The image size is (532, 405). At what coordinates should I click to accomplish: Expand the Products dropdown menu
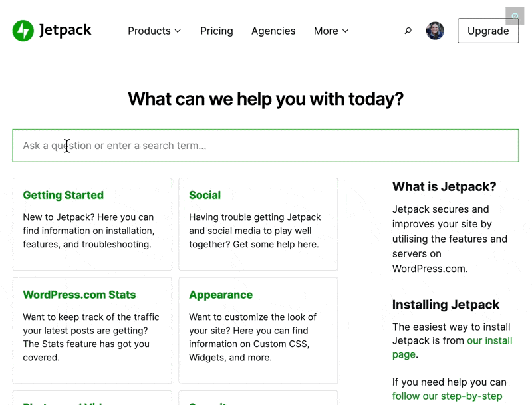(154, 31)
